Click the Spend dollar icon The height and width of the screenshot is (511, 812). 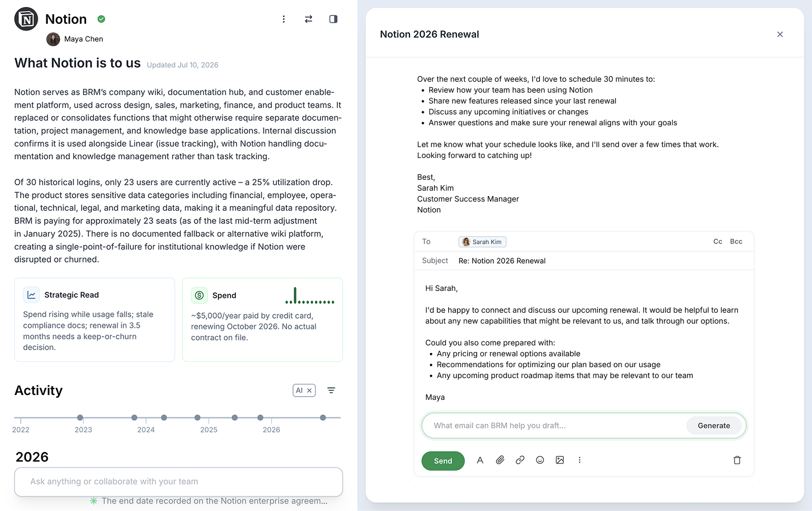199,295
